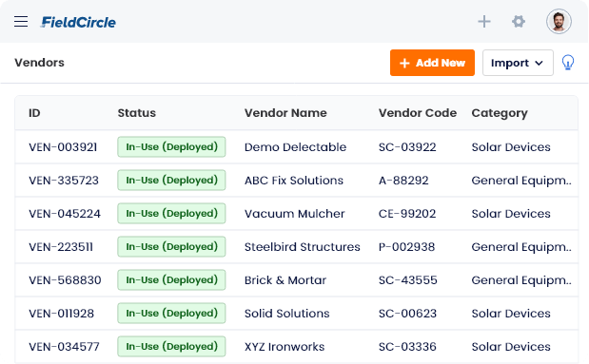
Task: Click vendor code SC-00623
Action: (x=407, y=314)
